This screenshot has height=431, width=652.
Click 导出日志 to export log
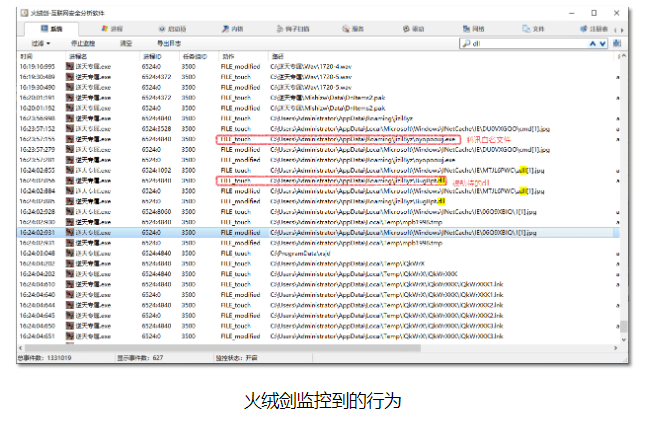point(169,43)
